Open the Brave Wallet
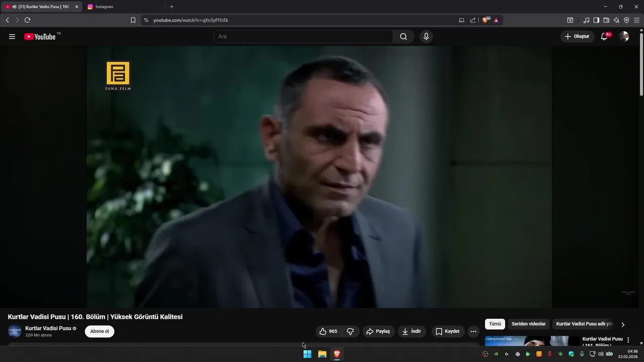This screenshot has width=644, height=362. 606,20
